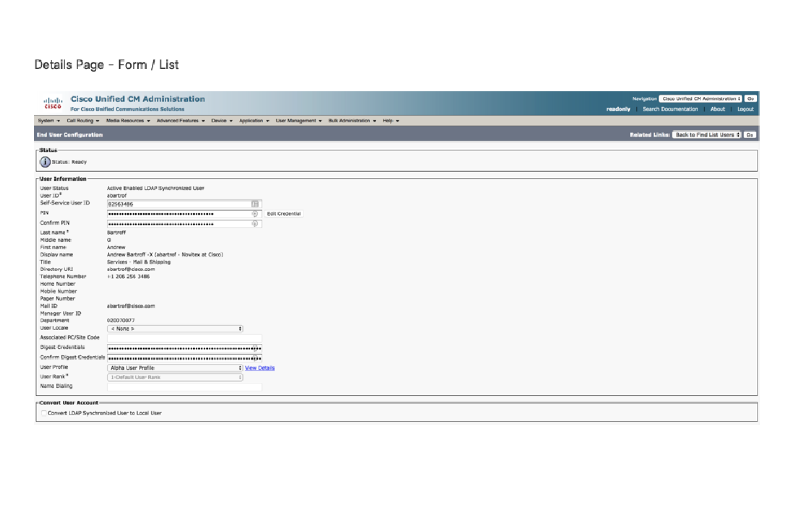Click the abartrof User ID value
812x508 pixels.
(x=117, y=195)
